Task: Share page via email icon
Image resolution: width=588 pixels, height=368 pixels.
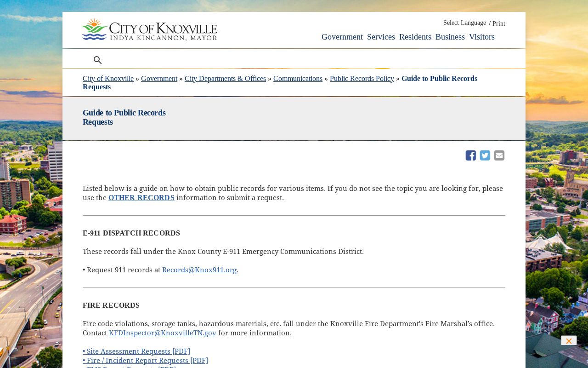Action: pos(499,155)
